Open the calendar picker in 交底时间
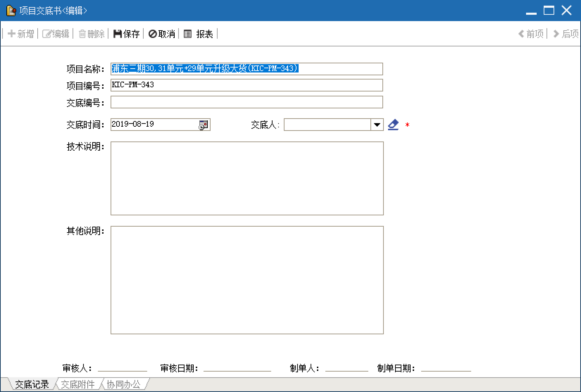The width and height of the screenshot is (581, 392). click(204, 125)
